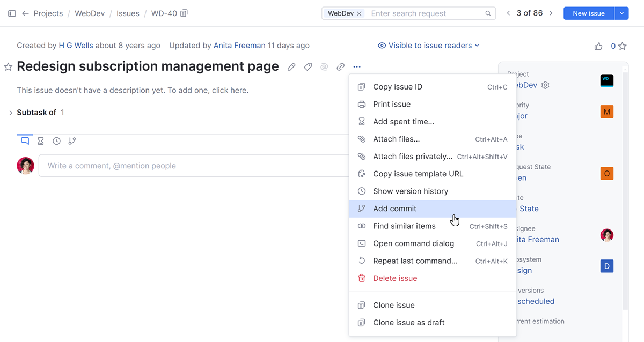
Task: Focus the Write a comment field
Action: [x=161, y=166]
